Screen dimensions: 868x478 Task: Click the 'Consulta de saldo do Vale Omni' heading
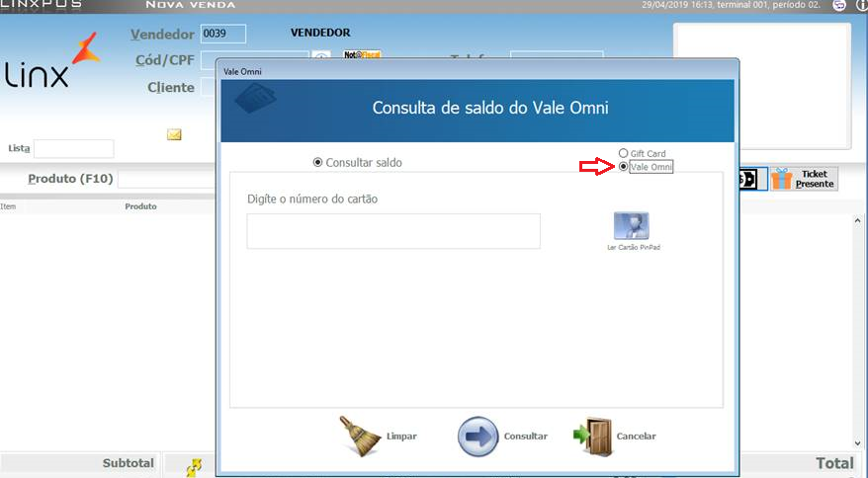pos(490,108)
